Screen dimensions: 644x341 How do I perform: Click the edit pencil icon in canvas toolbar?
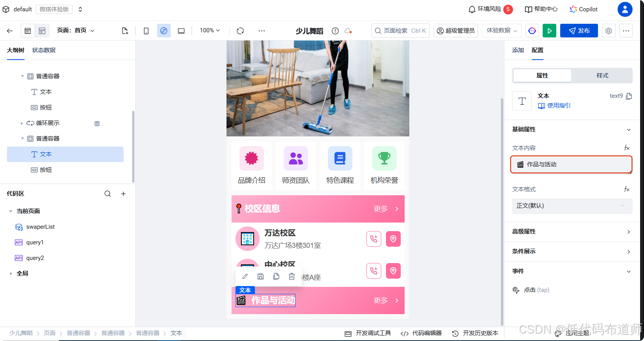point(245,276)
